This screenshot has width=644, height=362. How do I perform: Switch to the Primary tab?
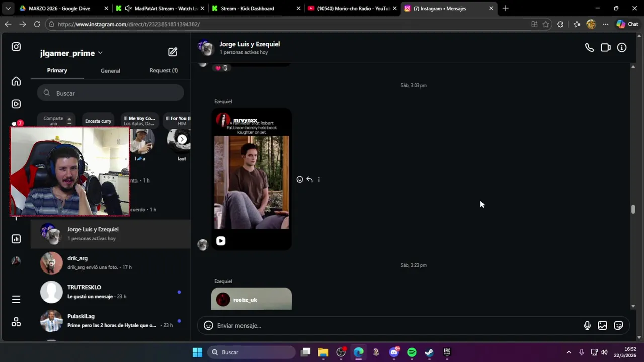(57, 70)
